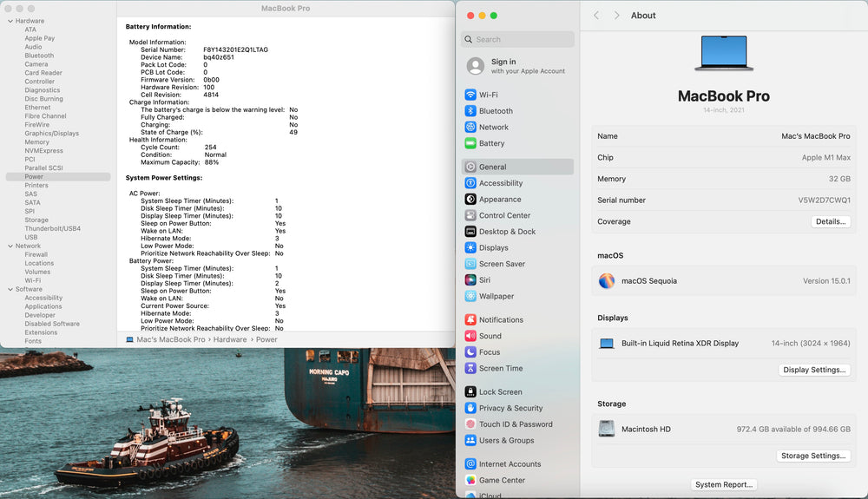Select Thunderbolt/USB4 in hardware list

(53, 228)
